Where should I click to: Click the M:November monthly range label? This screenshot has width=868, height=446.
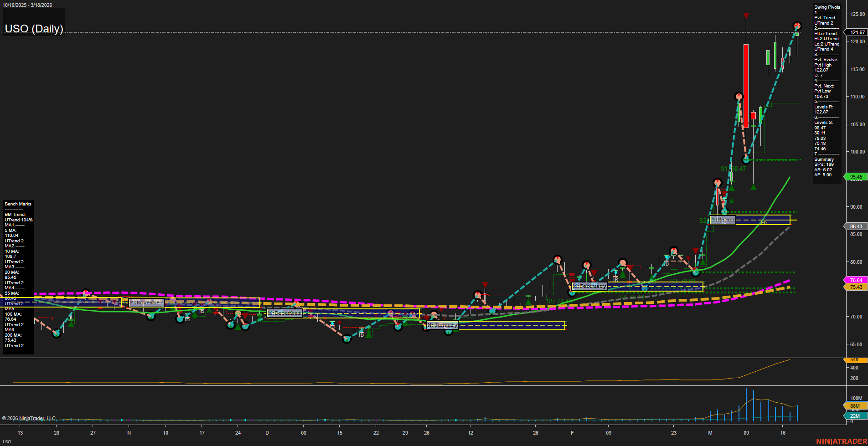point(146,302)
